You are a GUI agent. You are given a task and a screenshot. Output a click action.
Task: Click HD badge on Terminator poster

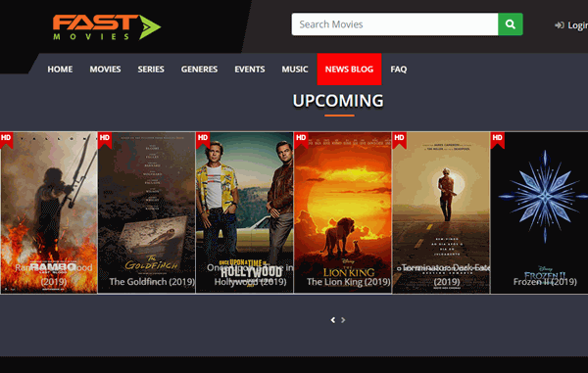(x=400, y=140)
